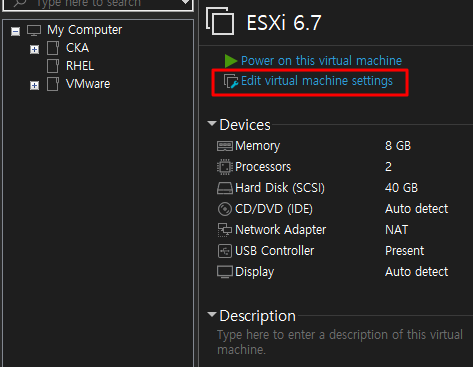Click the Memory device row label
This screenshot has width=473, height=367.
click(257, 146)
